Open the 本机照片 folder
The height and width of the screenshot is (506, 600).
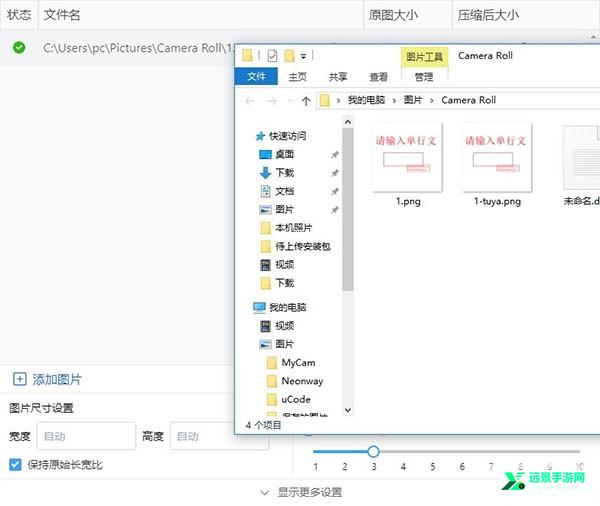pyautogui.click(x=293, y=228)
